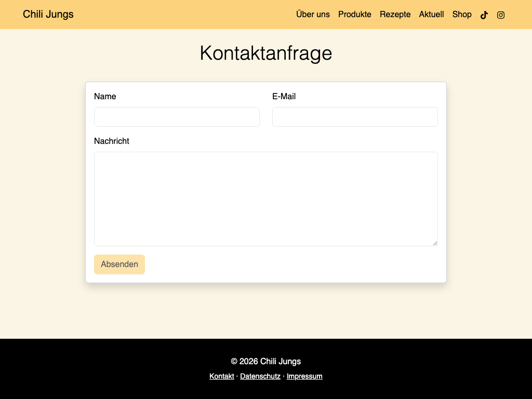Click the © 2026 Chili Jungs text
The width and height of the screenshot is (532, 399).
coord(265,362)
